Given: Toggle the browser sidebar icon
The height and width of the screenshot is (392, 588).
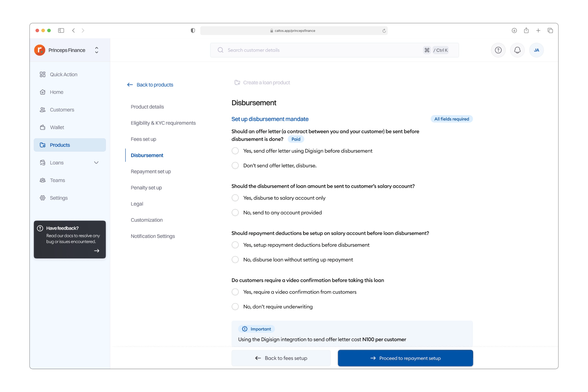Looking at the screenshot, I should click(61, 30).
